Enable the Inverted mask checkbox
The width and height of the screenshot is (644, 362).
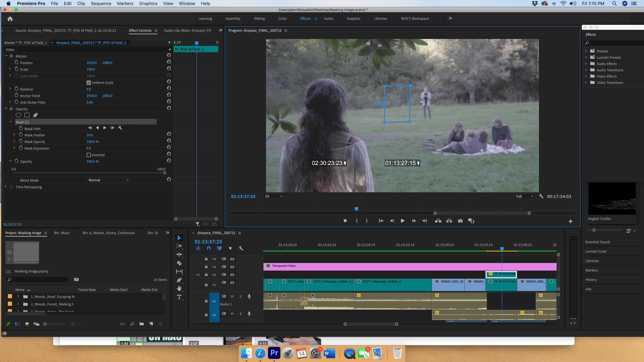tap(89, 155)
